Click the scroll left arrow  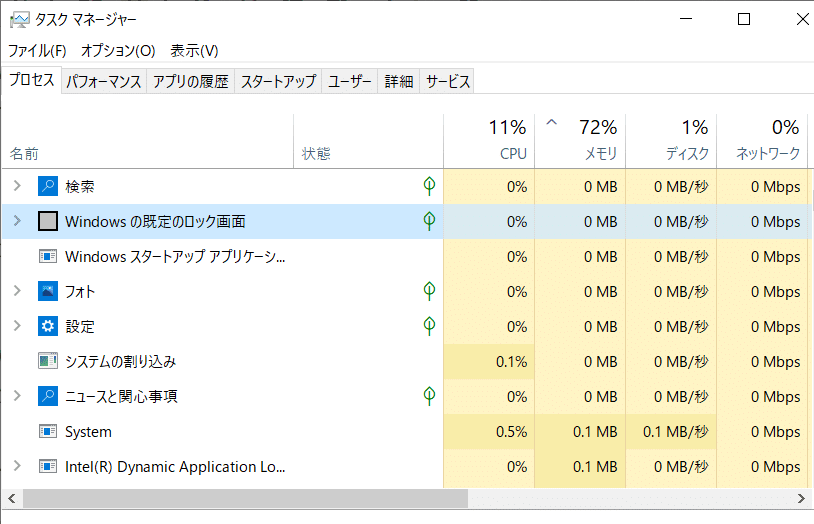point(11,499)
